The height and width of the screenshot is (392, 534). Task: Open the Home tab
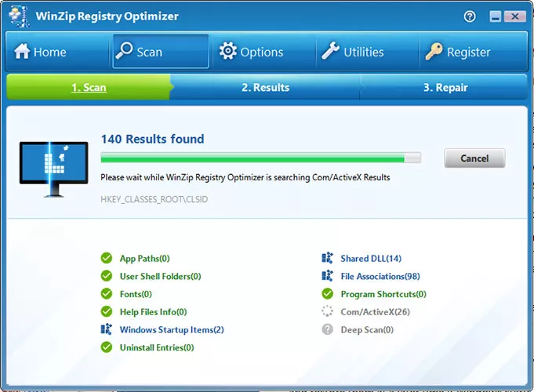[57, 52]
